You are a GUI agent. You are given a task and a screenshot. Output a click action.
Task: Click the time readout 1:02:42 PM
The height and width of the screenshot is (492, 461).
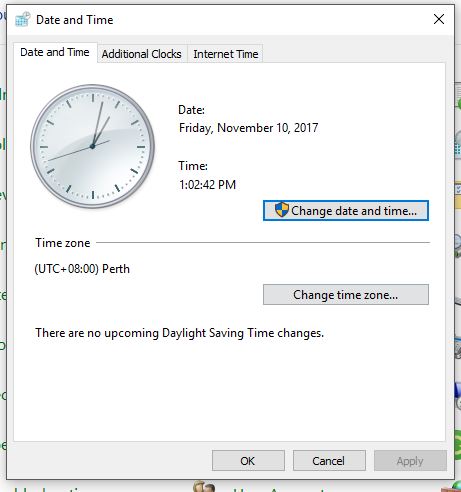point(207,185)
